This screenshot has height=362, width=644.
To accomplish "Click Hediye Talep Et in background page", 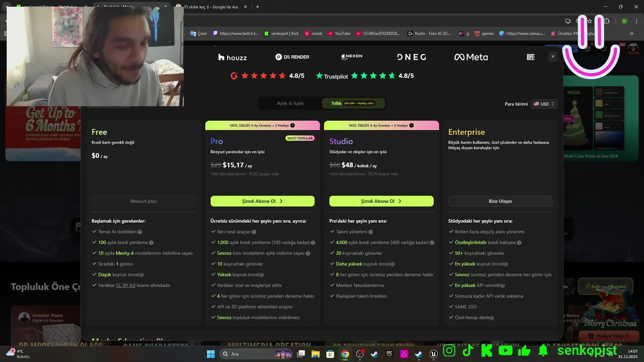I will click(609, 336).
